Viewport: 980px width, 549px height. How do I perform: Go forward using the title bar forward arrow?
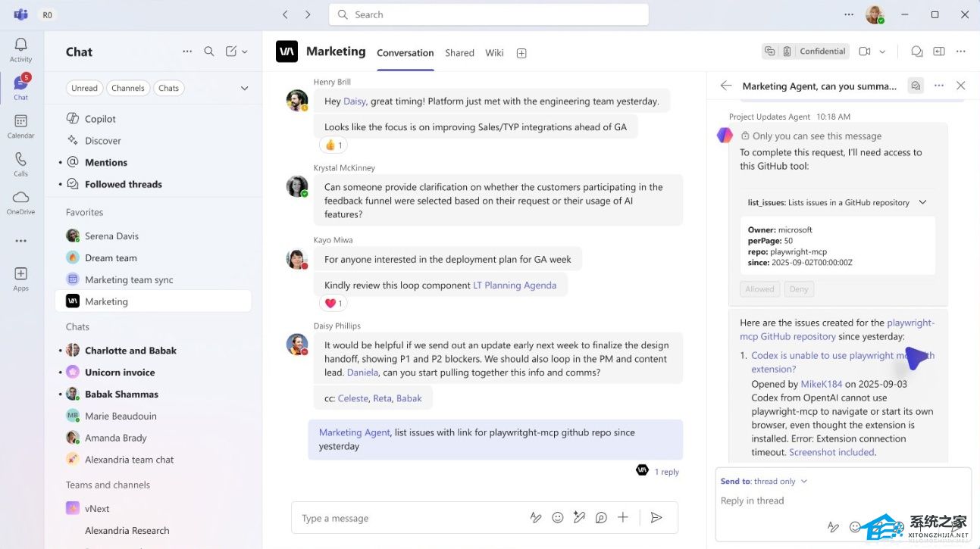[308, 14]
